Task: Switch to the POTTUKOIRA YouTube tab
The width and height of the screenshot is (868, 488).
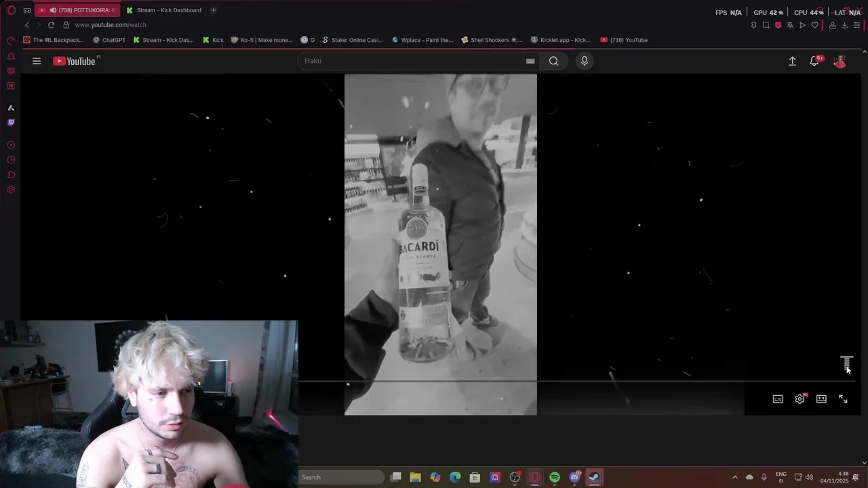Action: (x=76, y=10)
